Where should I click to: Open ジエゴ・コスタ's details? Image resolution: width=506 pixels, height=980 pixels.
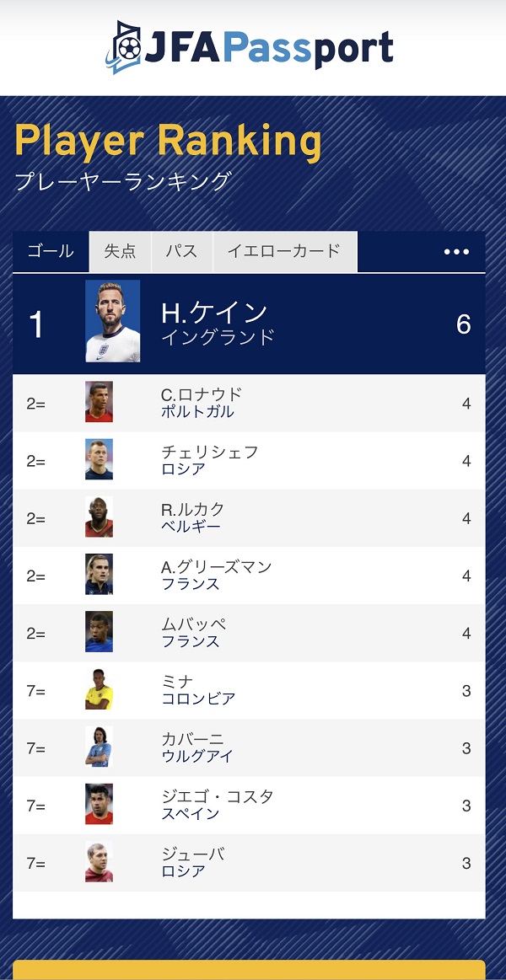coord(253,804)
